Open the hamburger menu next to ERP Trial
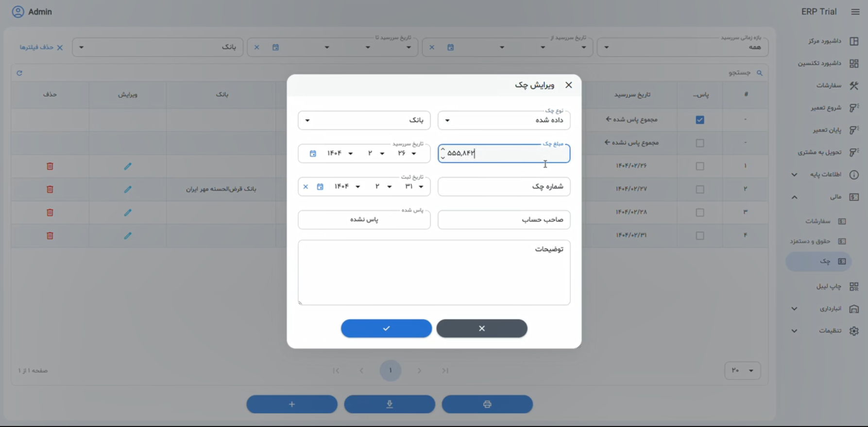 click(855, 12)
